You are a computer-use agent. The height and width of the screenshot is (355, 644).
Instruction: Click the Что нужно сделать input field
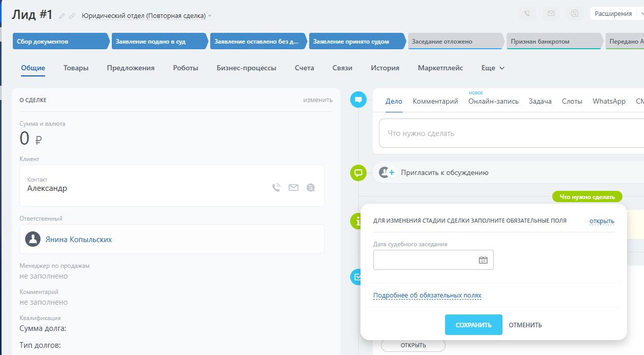tap(508, 133)
